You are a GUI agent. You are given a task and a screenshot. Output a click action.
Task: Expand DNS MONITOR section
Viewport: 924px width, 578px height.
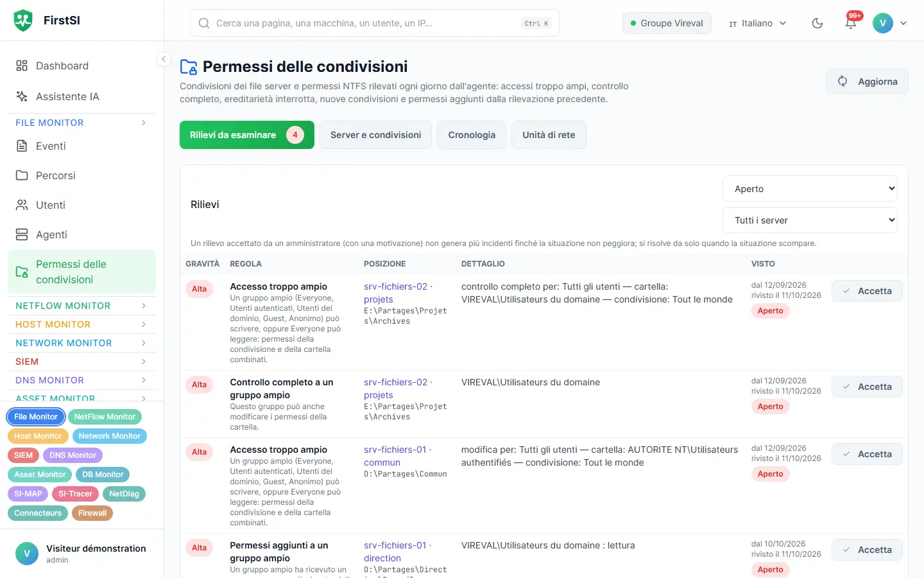(x=81, y=380)
